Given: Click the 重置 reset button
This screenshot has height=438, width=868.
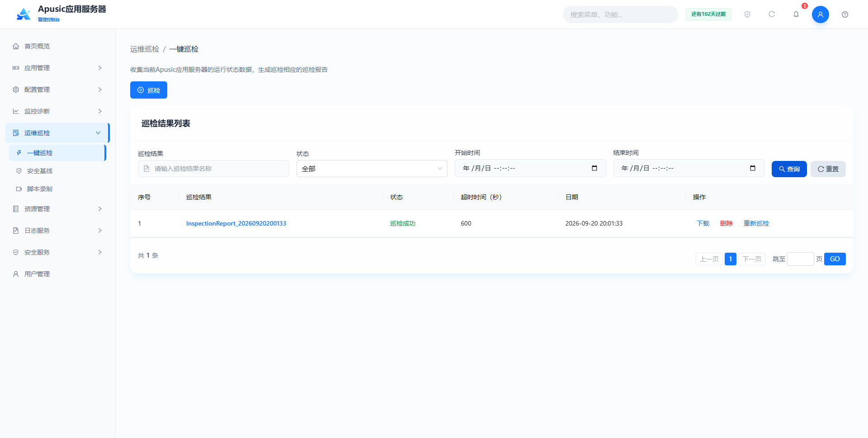Looking at the screenshot, I should 828,169.
